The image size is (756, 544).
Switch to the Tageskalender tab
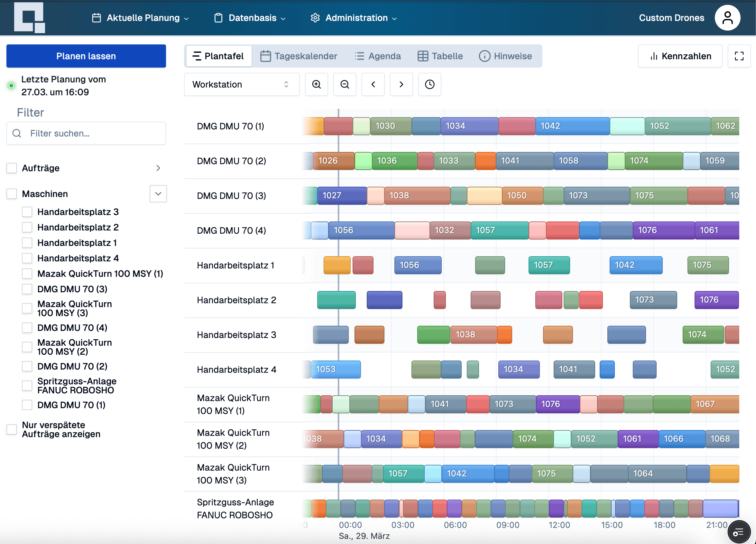[x=299, y=56]
